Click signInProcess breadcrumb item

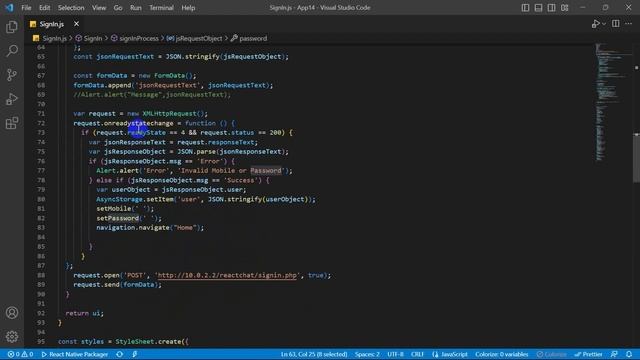tap(139, 38)
